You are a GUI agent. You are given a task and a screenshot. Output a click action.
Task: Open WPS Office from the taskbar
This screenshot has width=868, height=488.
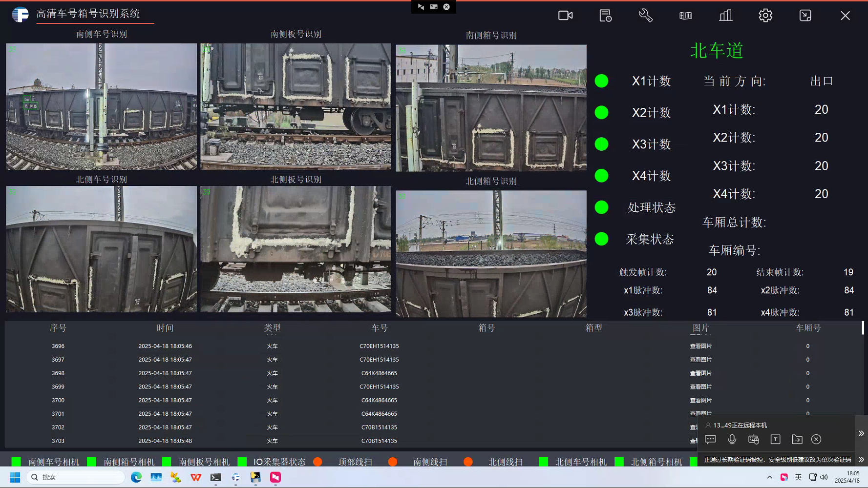196,477
